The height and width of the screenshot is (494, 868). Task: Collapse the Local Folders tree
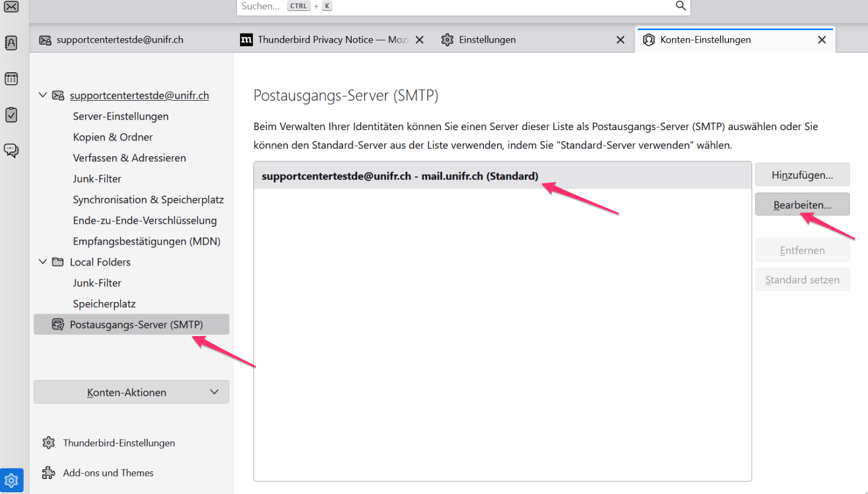[x=43, y=261]
